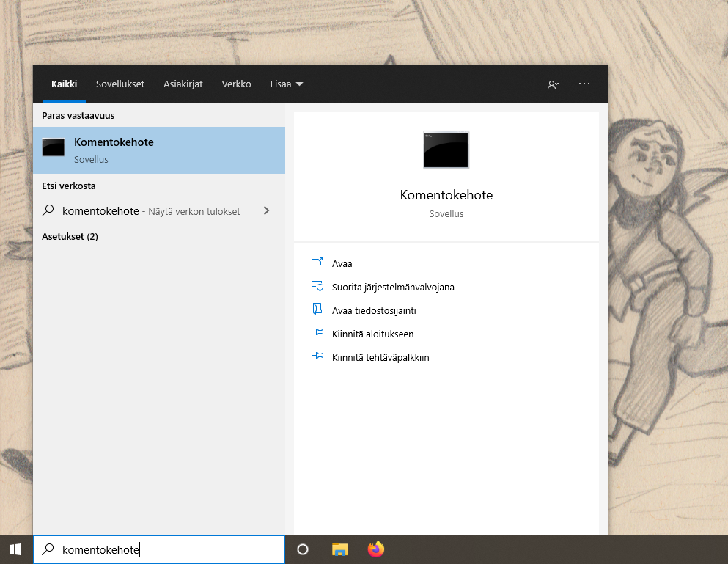728x564 pixels.
Task: Click the shield icon for running as administrator
Action: (317, 286)
